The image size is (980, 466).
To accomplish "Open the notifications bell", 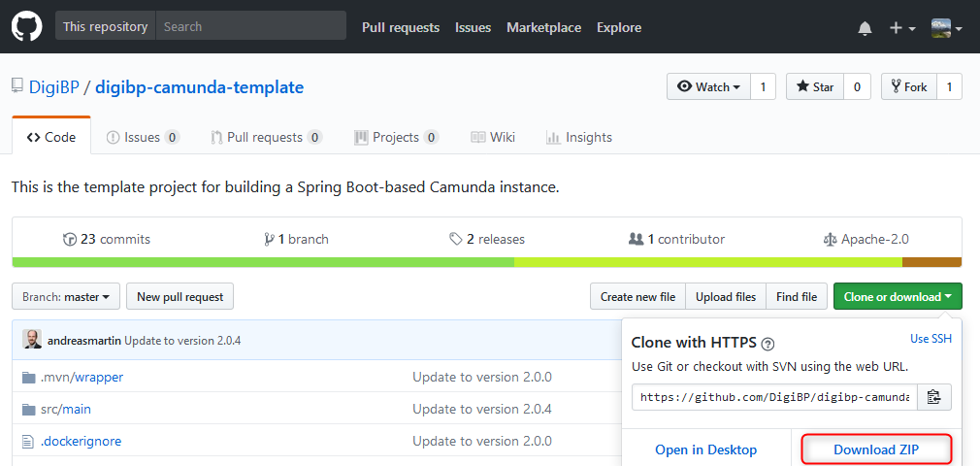I will [x=865, y=28].
